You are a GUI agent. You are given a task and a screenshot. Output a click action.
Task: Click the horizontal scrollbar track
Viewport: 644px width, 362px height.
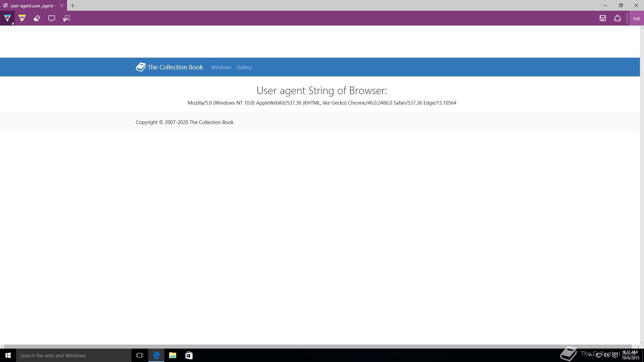[320, 347]
